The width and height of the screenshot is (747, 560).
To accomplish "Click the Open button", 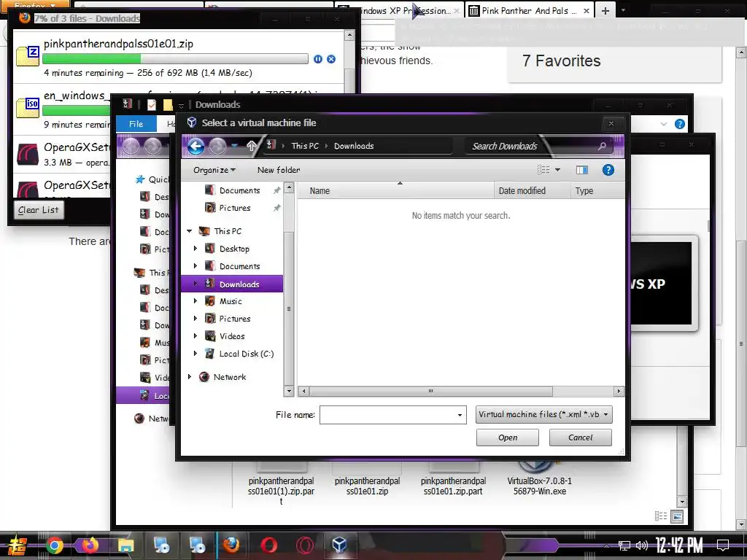I will [x=508, y=437].
